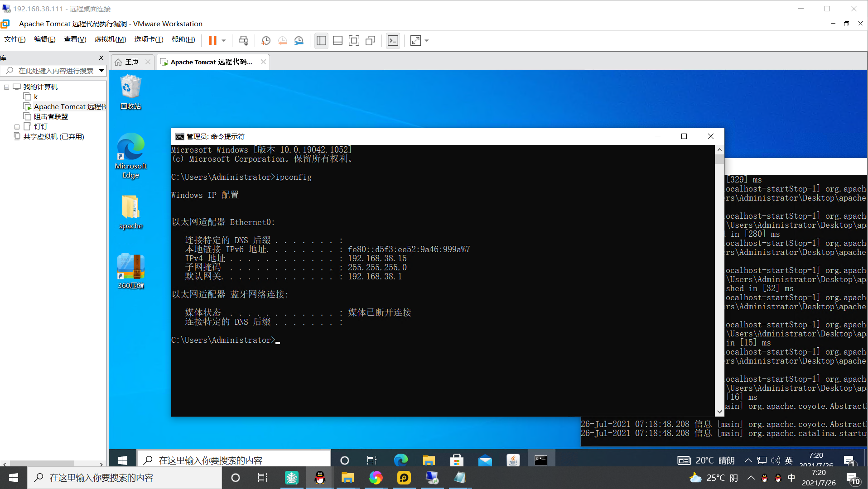Open the 文件(F) menu in VMware
Screen dimensions: 868x489
pos(14,40)
